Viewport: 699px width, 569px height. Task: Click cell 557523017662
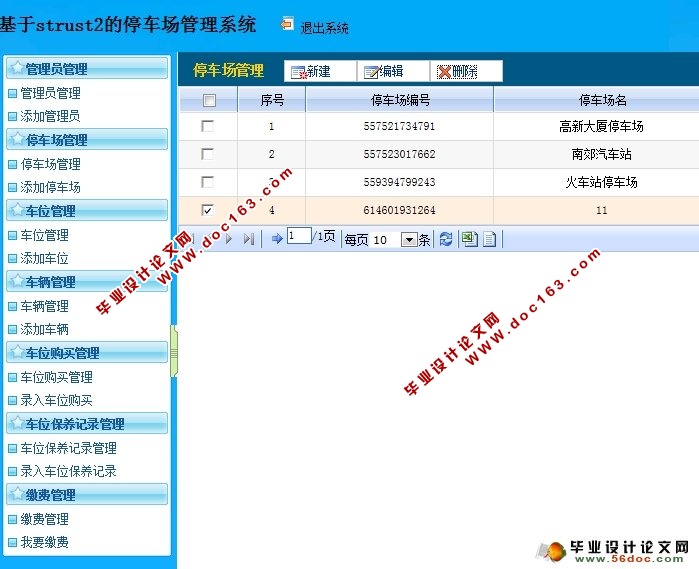399,154
